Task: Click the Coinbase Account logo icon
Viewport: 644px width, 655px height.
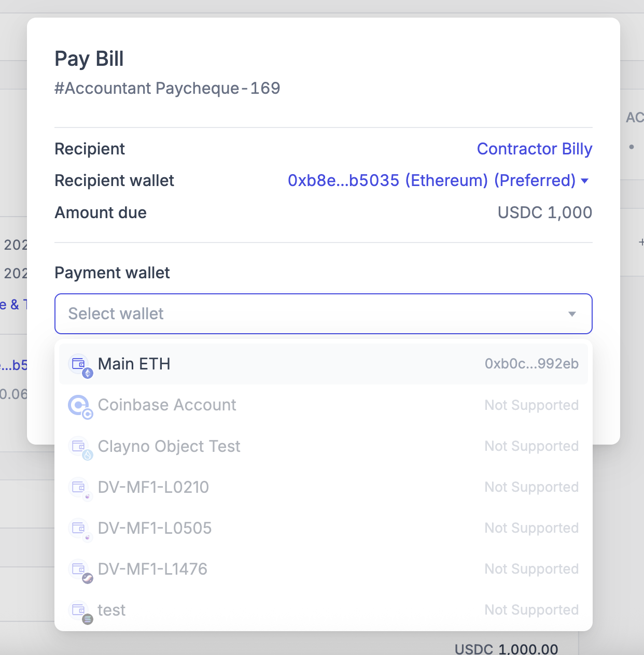Action: (80, 406)
